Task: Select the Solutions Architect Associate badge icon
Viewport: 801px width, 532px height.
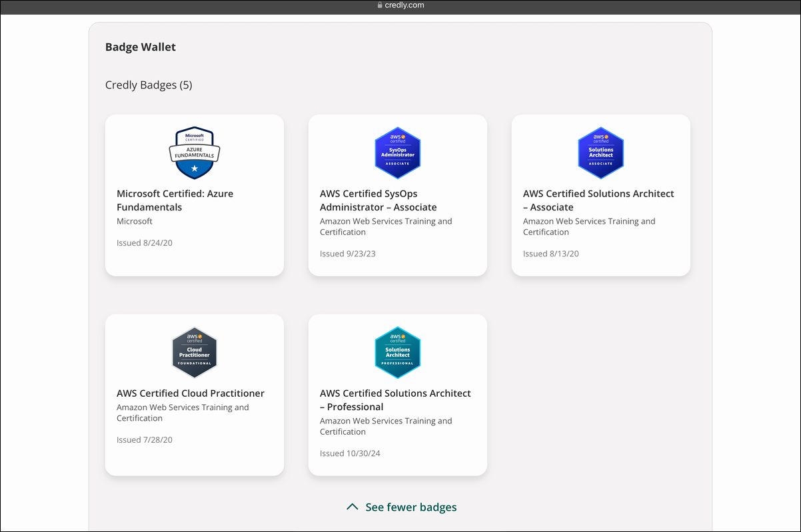Action: pyautogui.click(x=600, y=153)
